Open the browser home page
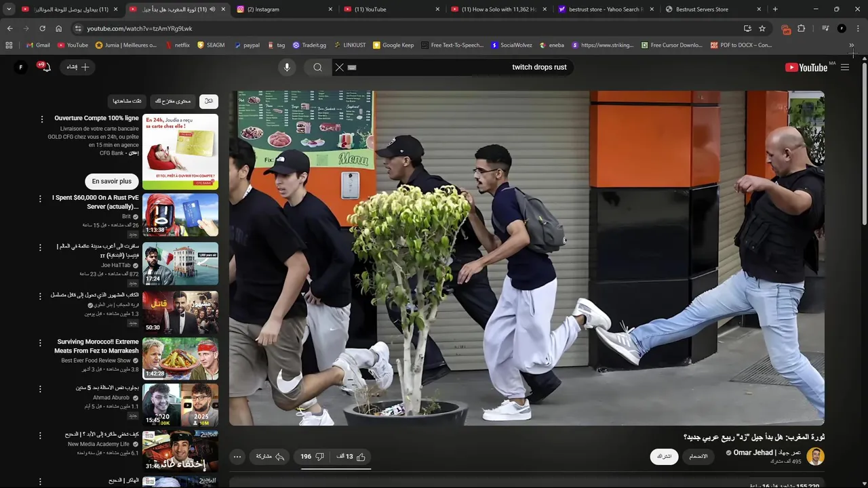 point(58,28)
